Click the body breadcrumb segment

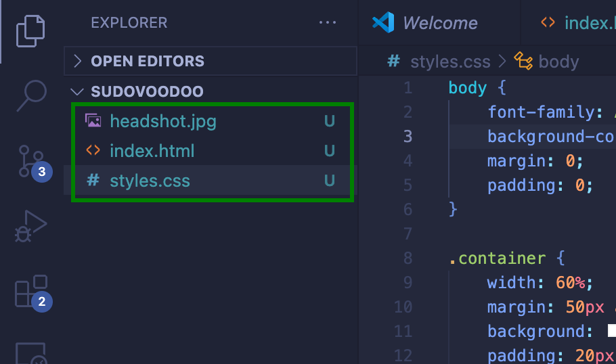click(558, 62)
